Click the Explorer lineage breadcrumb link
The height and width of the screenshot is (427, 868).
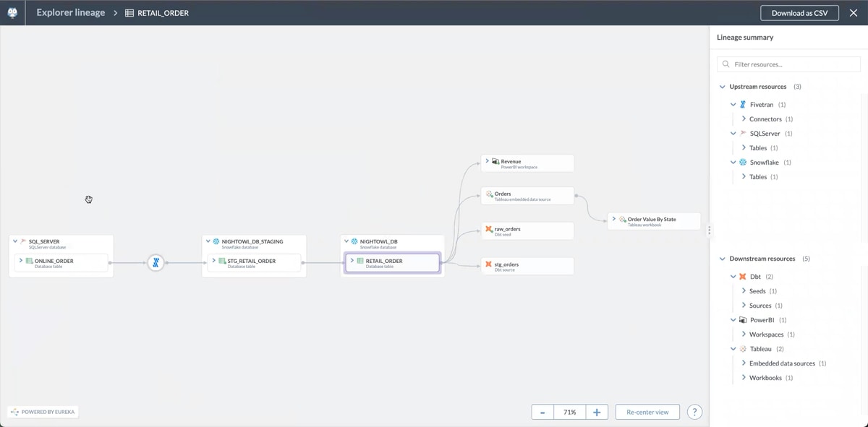71,12
